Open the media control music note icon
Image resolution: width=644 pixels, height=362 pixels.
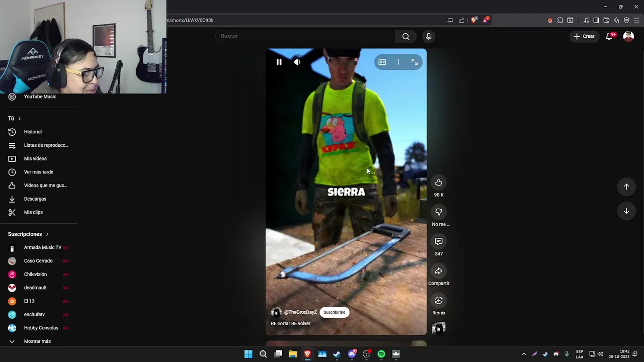(586, 20)
